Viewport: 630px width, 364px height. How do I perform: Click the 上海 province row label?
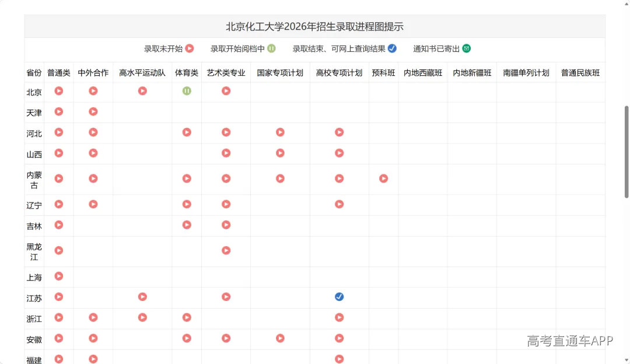coord(34,278)
